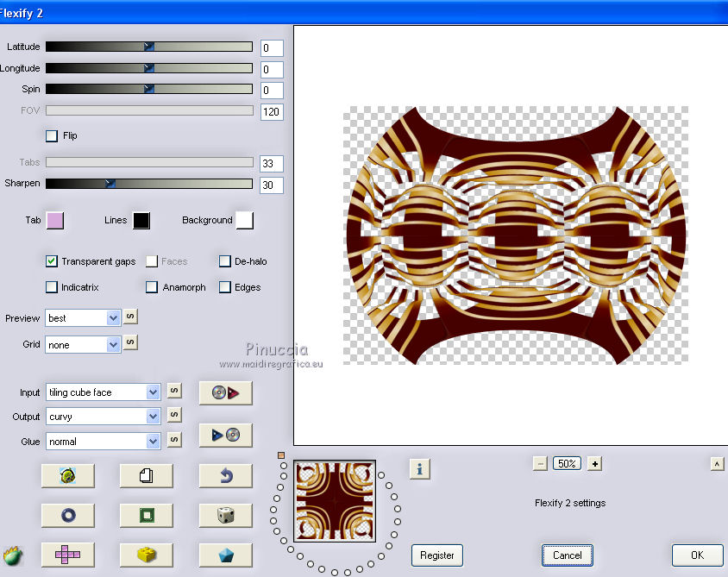Click the small orange square above thumbnail

pos(281,455)
